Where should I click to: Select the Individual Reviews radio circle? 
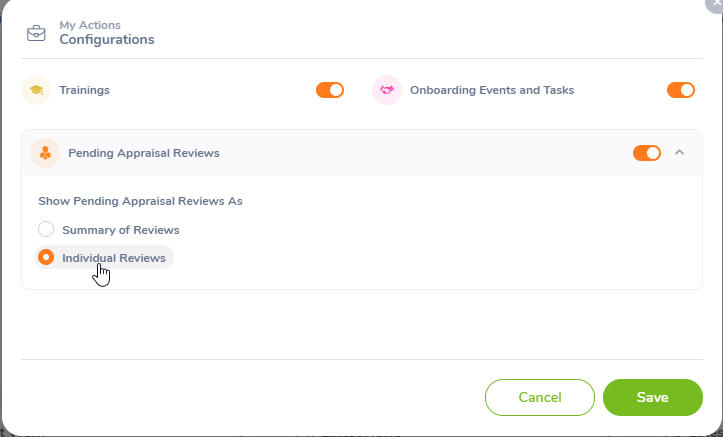click(x=46, y=257)
